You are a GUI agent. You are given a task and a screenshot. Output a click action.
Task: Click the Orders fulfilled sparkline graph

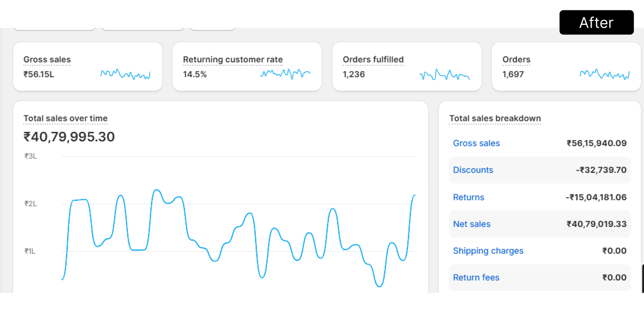(444, 75)
